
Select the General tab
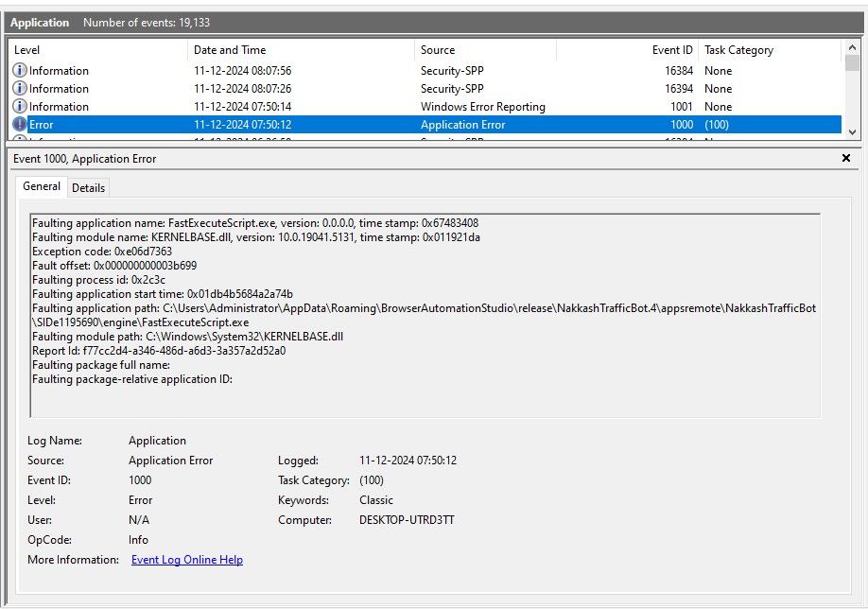[41, 186]
